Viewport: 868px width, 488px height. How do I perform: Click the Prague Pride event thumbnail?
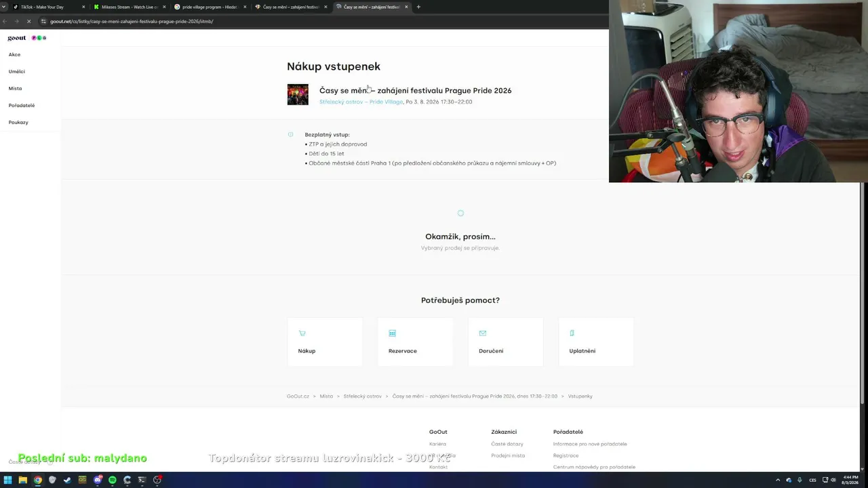point(298,94)
